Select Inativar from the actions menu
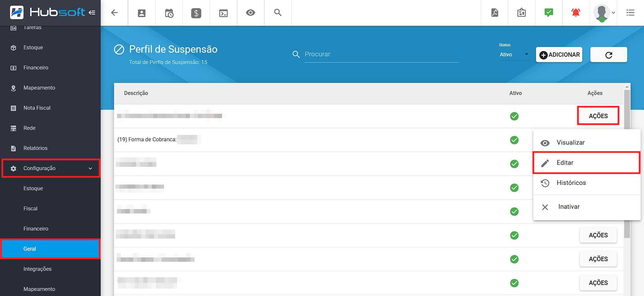This screenshot has height=296, width=644. coord(587,207)
